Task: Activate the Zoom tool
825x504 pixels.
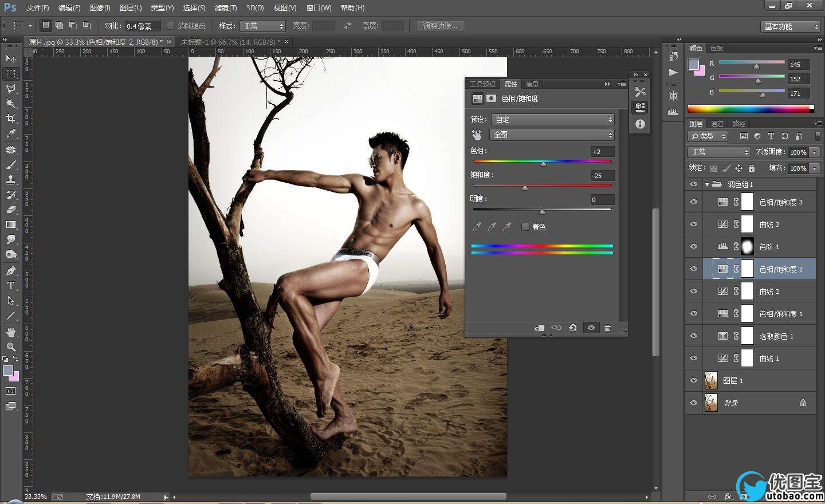Action: pyautogui.click(x=10, y=347)
